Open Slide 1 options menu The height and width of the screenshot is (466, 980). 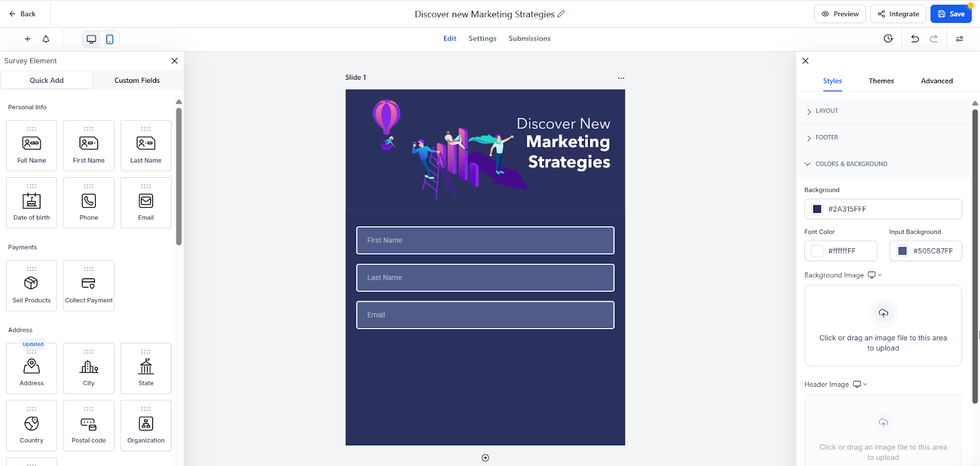(621, 78)
